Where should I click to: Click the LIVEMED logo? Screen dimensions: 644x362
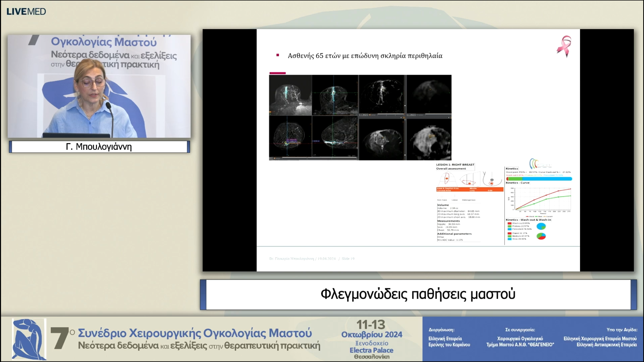pyautogui.click(x=26, y=12)
